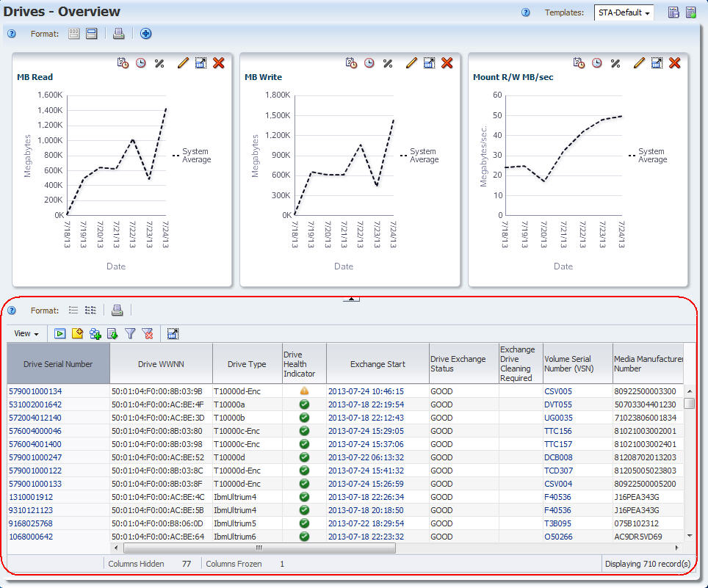Remove the MB Read graph pane
This screenshot has height=588, width=708.
tap(218, 64)
